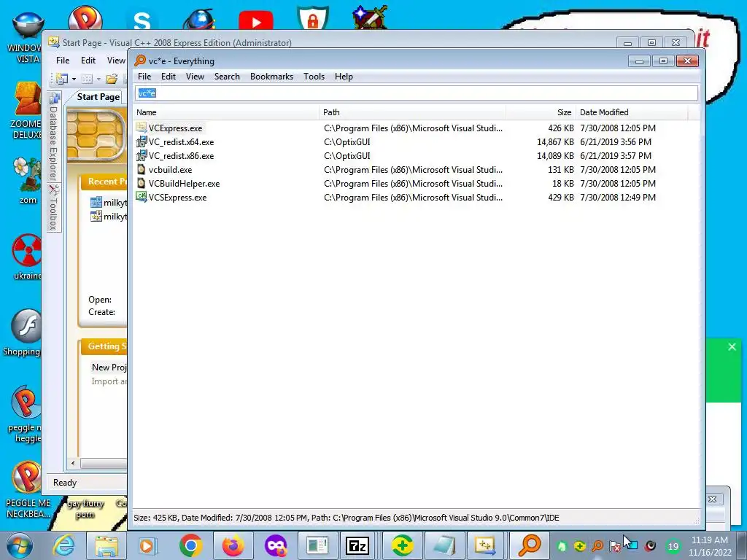
Task: Open the YouTube desktop shortcut icon
Action: click(x=256, y=20)
